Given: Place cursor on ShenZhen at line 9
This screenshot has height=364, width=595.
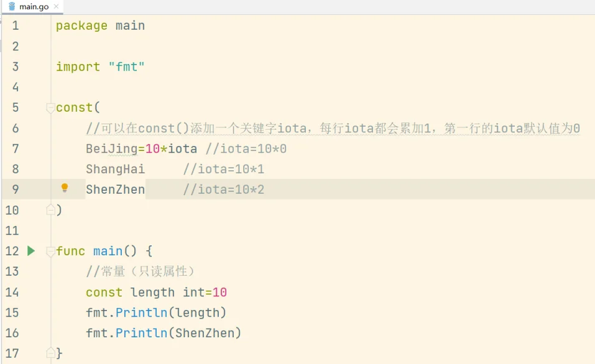Looking at the screenshot, I should pyautogui.click(x=116, y=189).
